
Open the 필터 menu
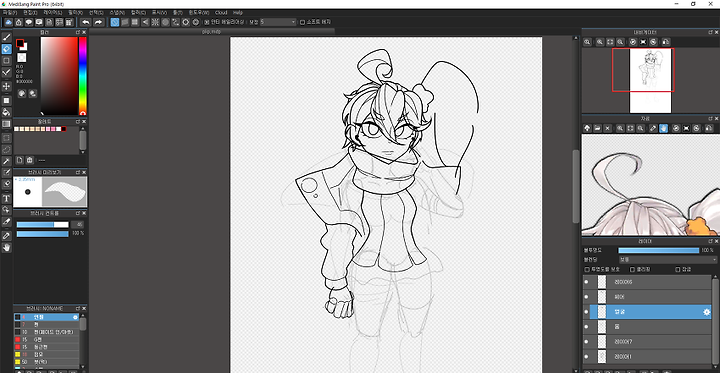point(76,12)
